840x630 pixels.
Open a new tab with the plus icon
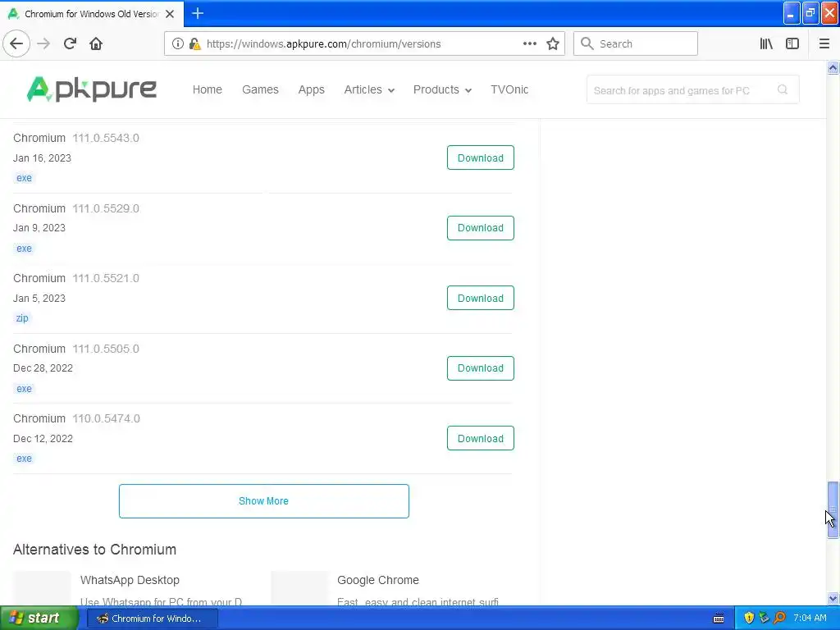tap(198, 13)
